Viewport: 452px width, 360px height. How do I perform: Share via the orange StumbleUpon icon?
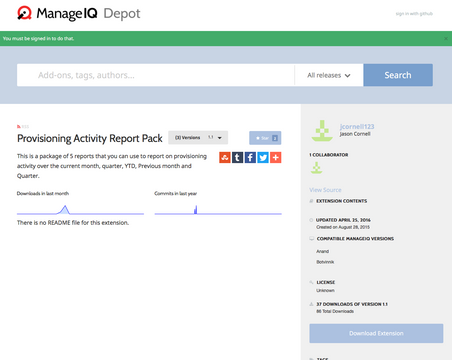(x=225, y=157)
